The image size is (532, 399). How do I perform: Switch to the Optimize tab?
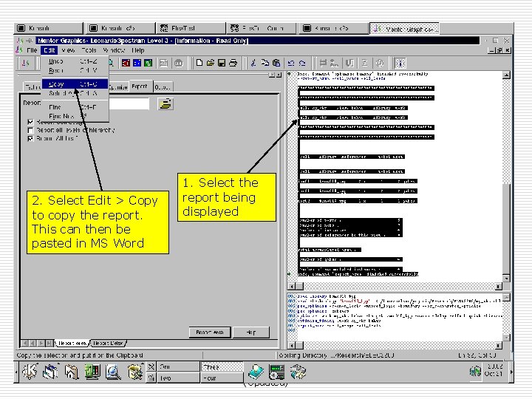118,87
